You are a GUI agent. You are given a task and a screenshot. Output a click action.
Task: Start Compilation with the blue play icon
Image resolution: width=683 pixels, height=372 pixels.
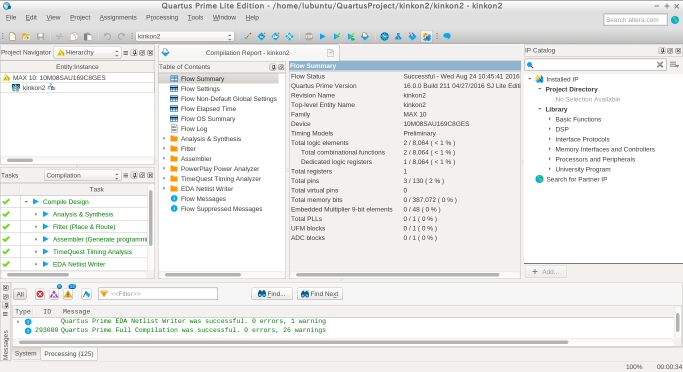coord(322,37)
